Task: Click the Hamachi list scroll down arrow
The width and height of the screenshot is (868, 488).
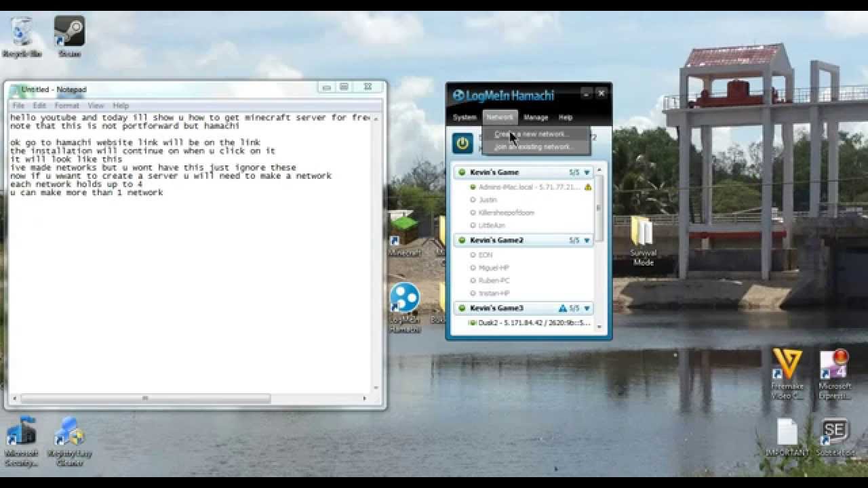Action: coord(599,327)
